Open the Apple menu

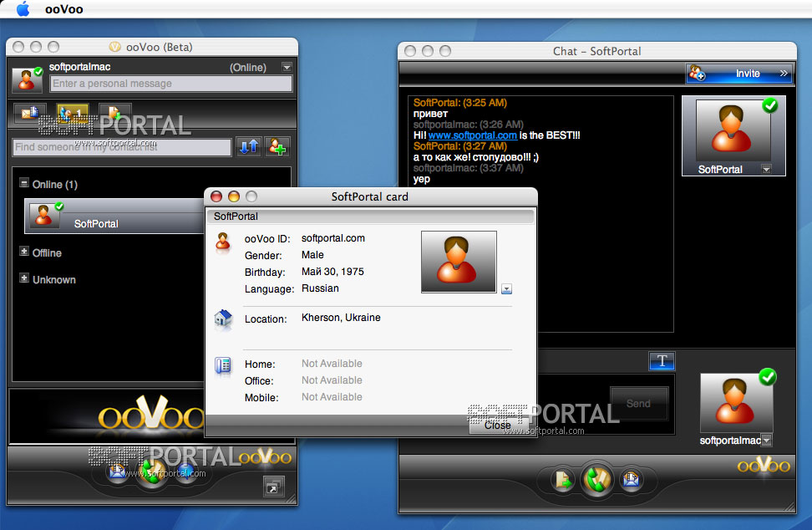tap(23, 9)
